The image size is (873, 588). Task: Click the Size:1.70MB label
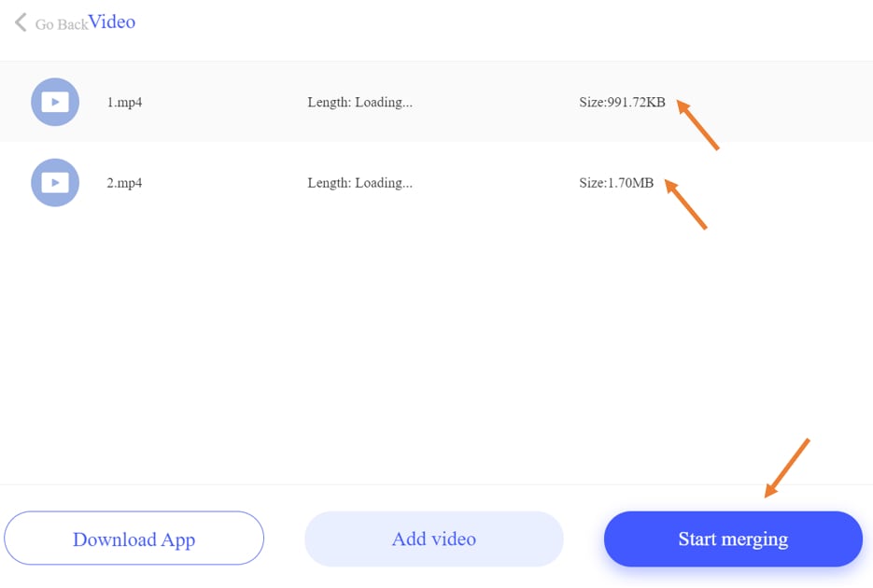point(616,182)
